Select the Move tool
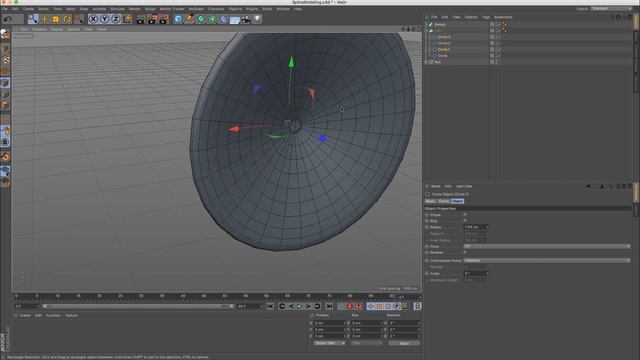 pyautogui.click(x=44, y=19)
